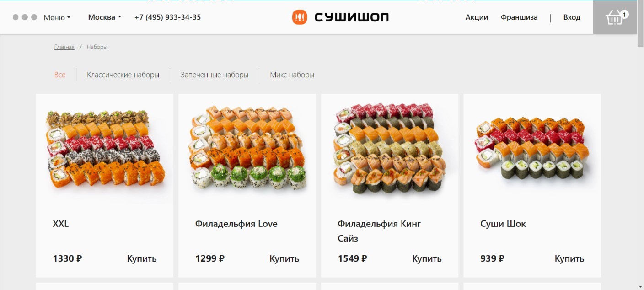Viewport: 644px width, 290px height.
Task: Click the three gray dots menu icon
Action: [x=25, y=17]
